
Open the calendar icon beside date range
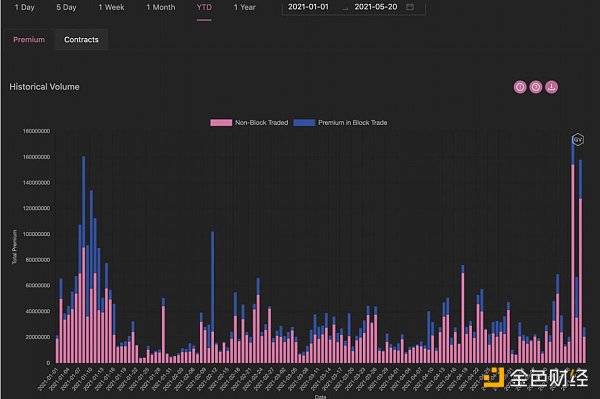(x=410, y=7)
